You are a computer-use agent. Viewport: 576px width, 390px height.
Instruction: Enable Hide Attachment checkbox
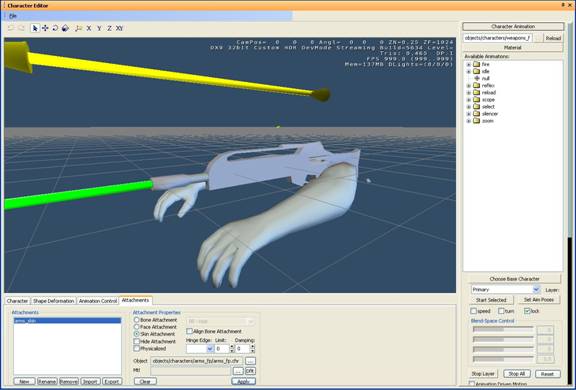(136, 341)
